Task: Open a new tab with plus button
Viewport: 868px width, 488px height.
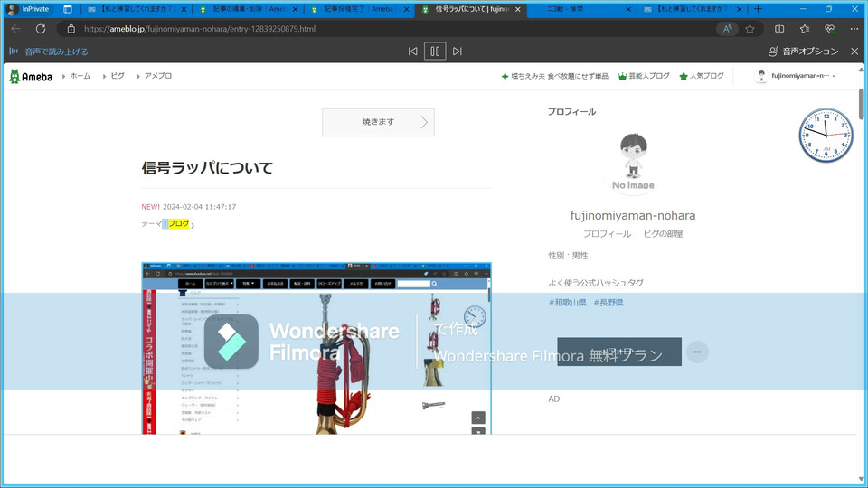Action: click(758, 9)
